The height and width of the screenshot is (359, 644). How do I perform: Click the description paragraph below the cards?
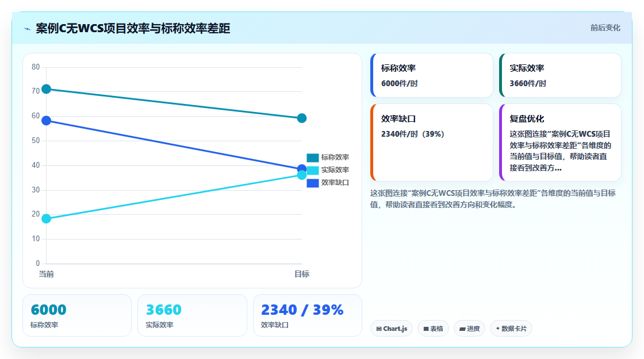(x=493, y=199)
